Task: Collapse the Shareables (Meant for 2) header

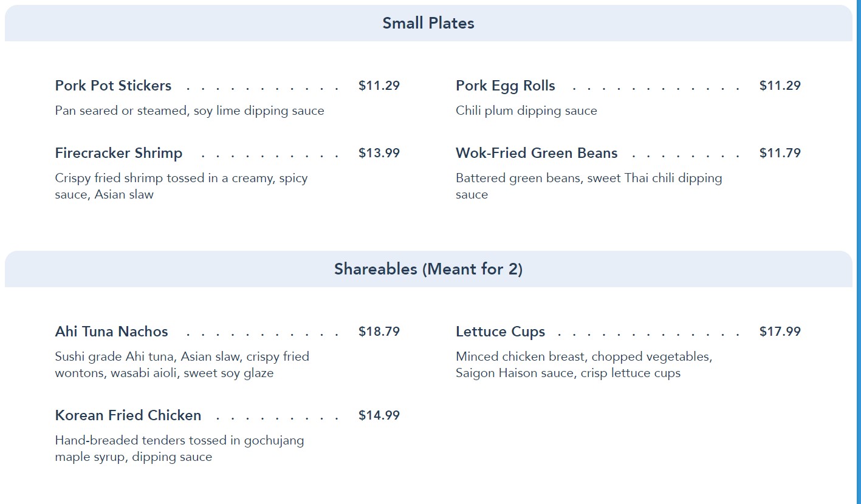Action: pos(428,269)
